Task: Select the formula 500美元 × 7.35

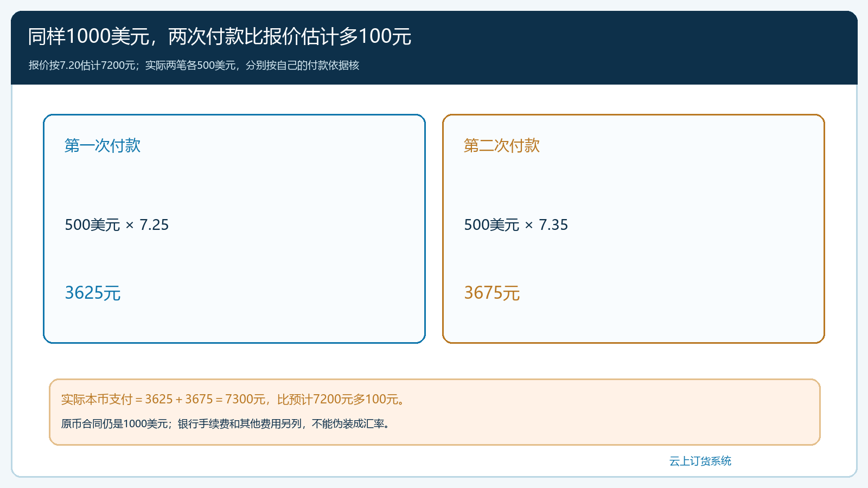Action: pyautogui.click(x=516, y=224)
